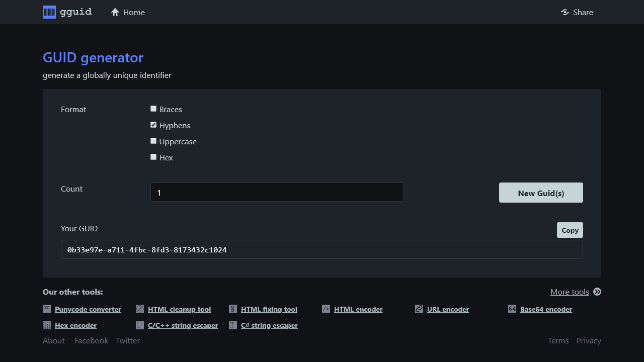This screenshot has height=362, width=644.
Task: Uncheck the Hyphens checkbox
Action: (x=153, y=125)
